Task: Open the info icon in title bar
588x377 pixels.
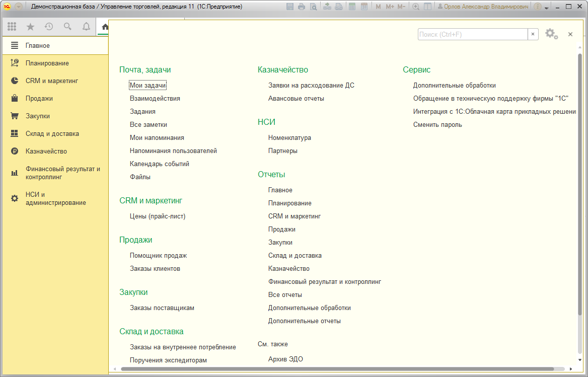Action: [537, 7]
